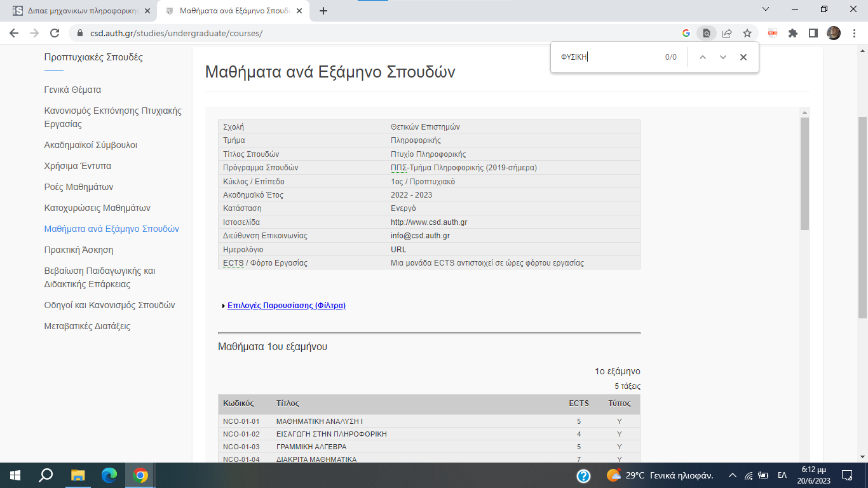Click the find-in-page icon in address bar
868x488 pixels.
click(706, 34)
